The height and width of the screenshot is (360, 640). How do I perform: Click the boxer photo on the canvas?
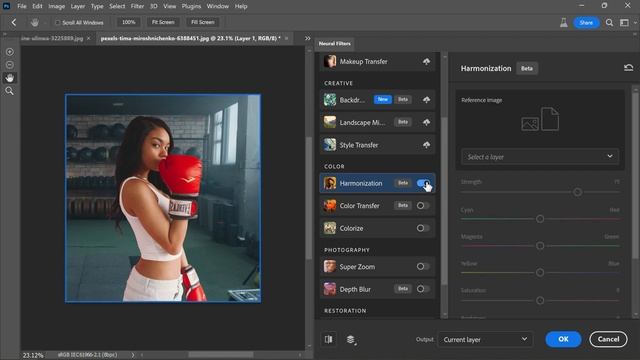pyautogui.click(x=163, y=198)
